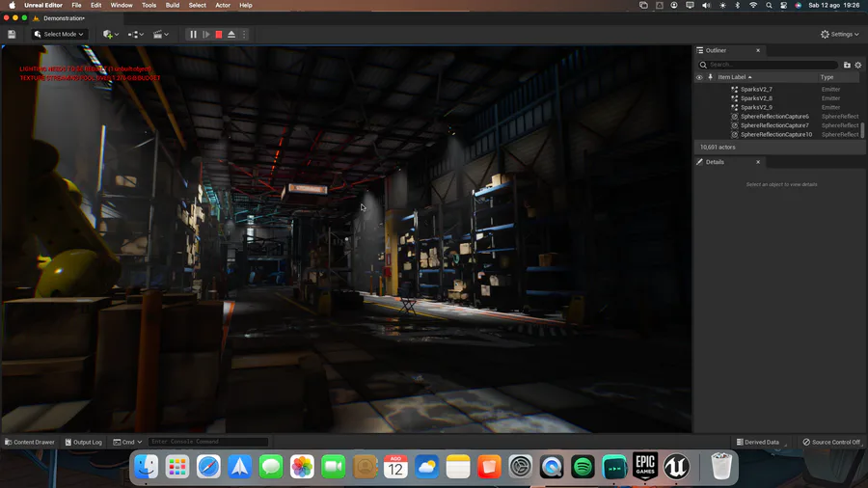Click the Enter Console Command field

208,442
